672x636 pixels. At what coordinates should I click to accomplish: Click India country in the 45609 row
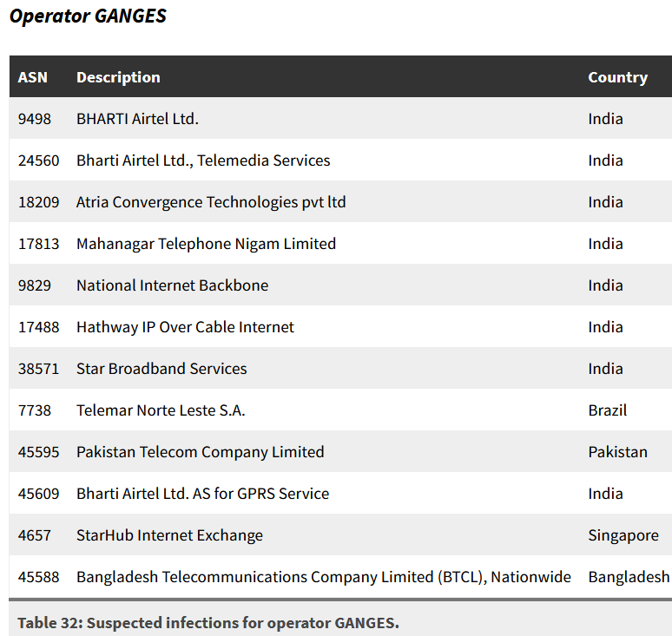605,494
